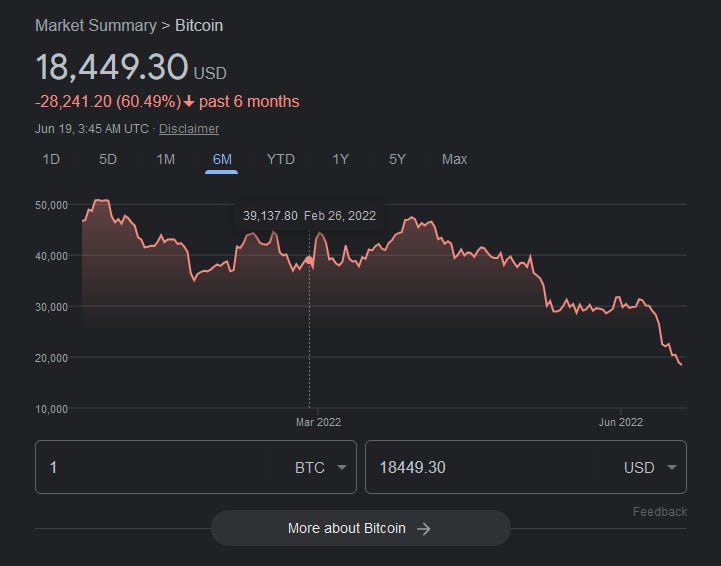Click the USD label beside headline price
The image size is (721, 566).
click(210, 74)
